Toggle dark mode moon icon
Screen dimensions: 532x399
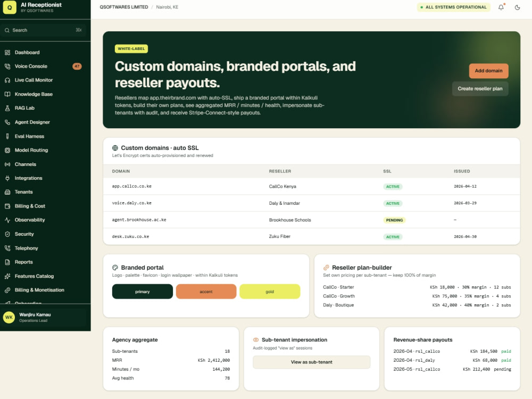click(x=518, y=7)
